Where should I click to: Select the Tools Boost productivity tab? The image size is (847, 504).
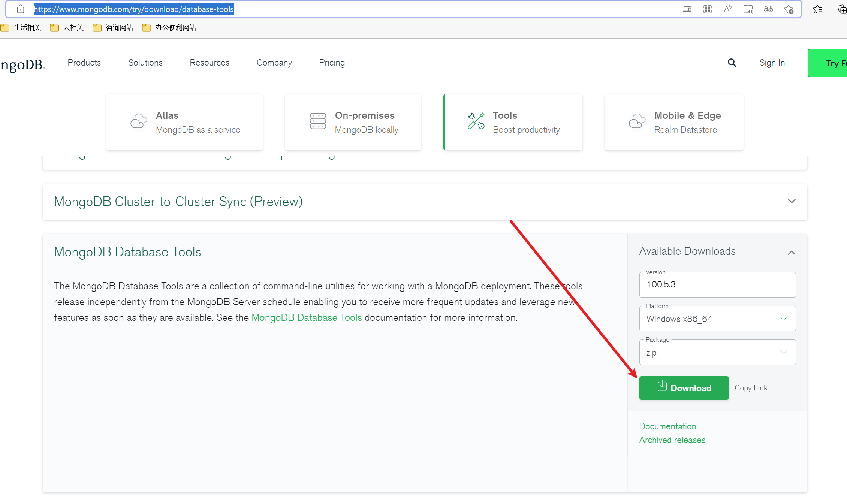[x=513, y=122]
